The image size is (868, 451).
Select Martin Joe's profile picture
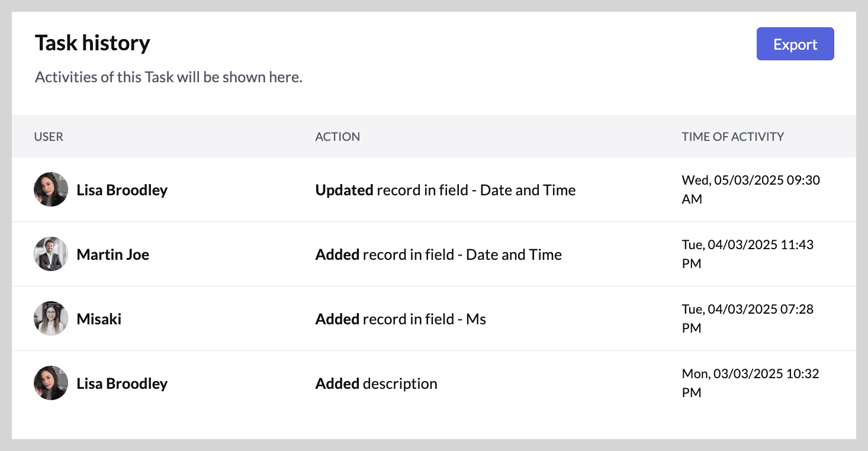pos(51,254)
